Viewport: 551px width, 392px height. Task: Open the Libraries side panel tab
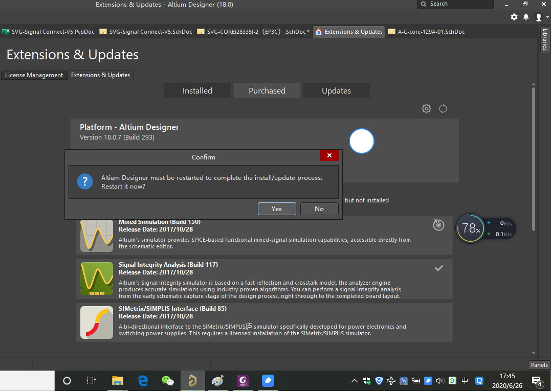point(545,40)
